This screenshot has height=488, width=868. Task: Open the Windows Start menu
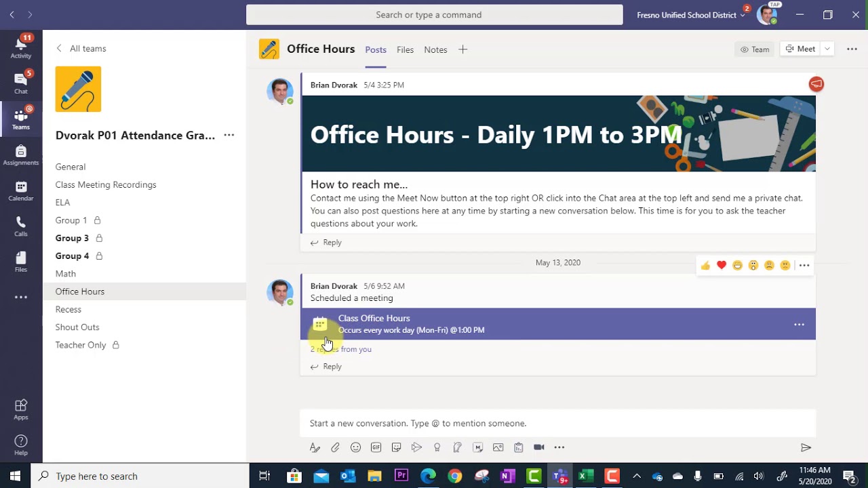[15, 476]
